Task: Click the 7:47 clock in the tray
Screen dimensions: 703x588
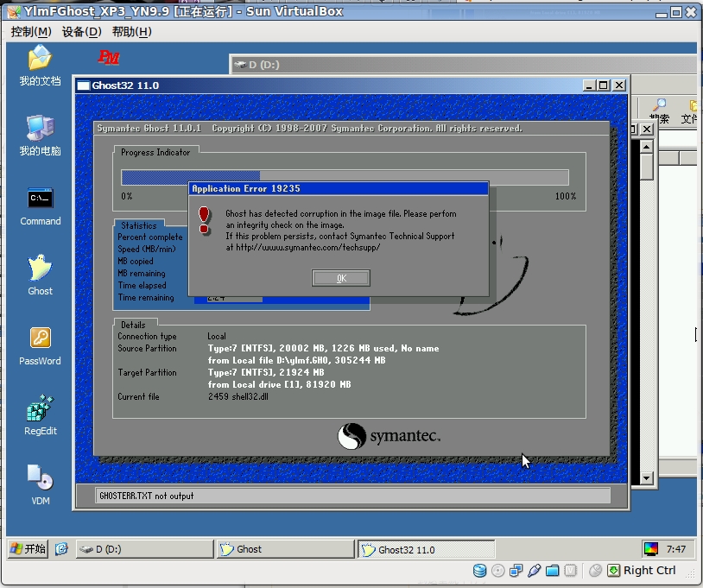Action: coord(676,549)
